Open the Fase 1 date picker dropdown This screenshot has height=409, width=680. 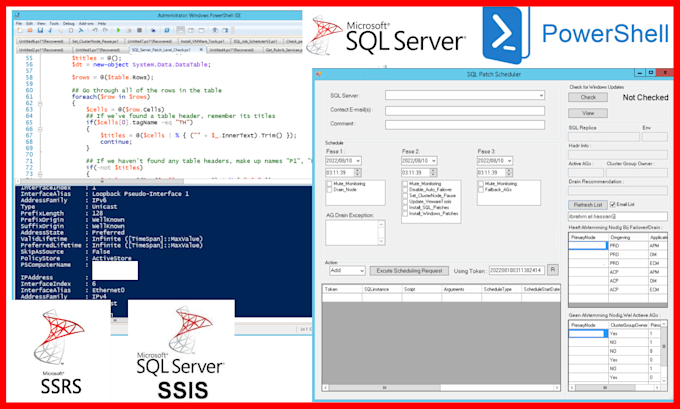[x=358, y=161]
